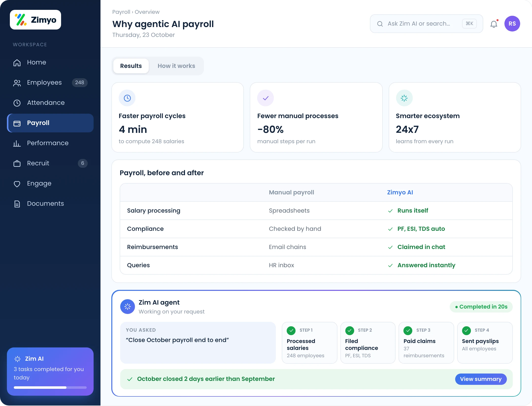Click the 'Close October payroll end to end' request
532x406 pixels.
[177, 340]
